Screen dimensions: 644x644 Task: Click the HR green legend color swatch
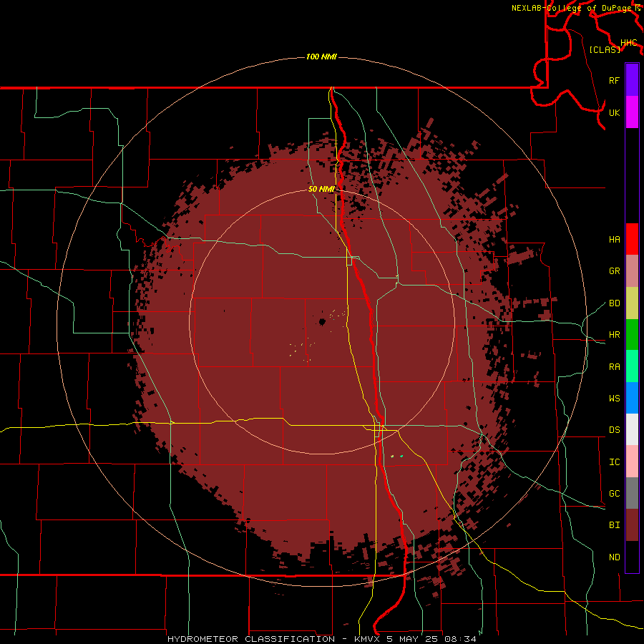[632, 335]
